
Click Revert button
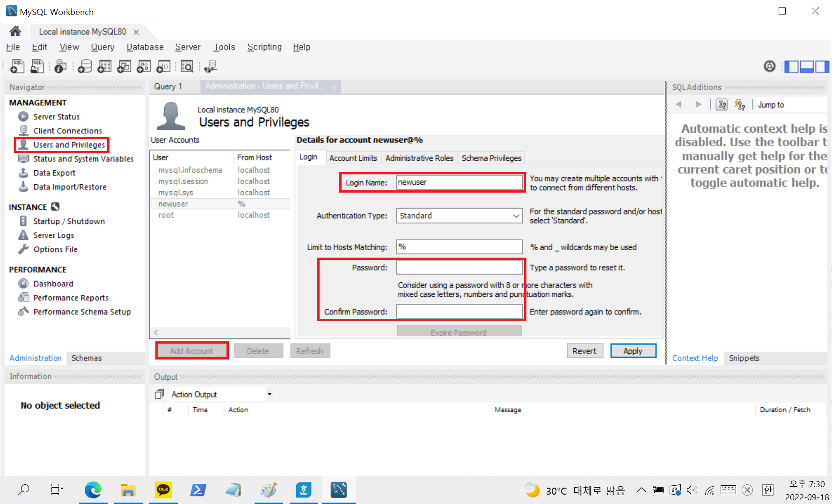(x=584, y=351)
